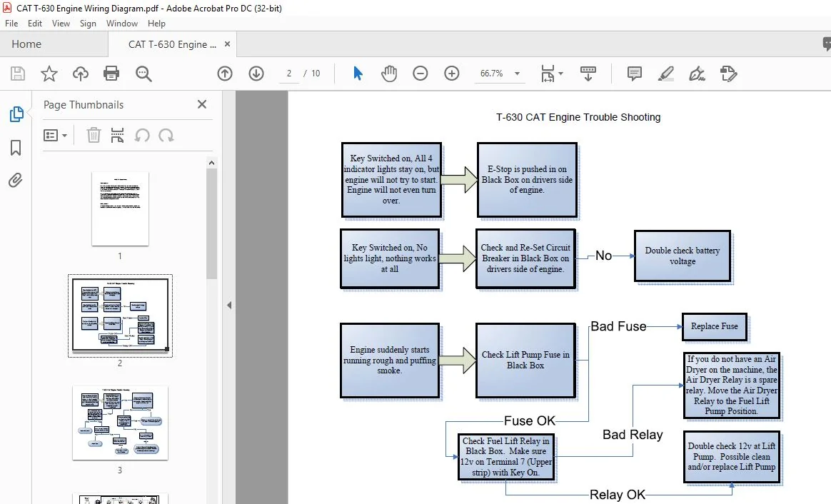The image size is (831, 504).
Task: Select page 3 thumbnail
Action: coord(121,423)
